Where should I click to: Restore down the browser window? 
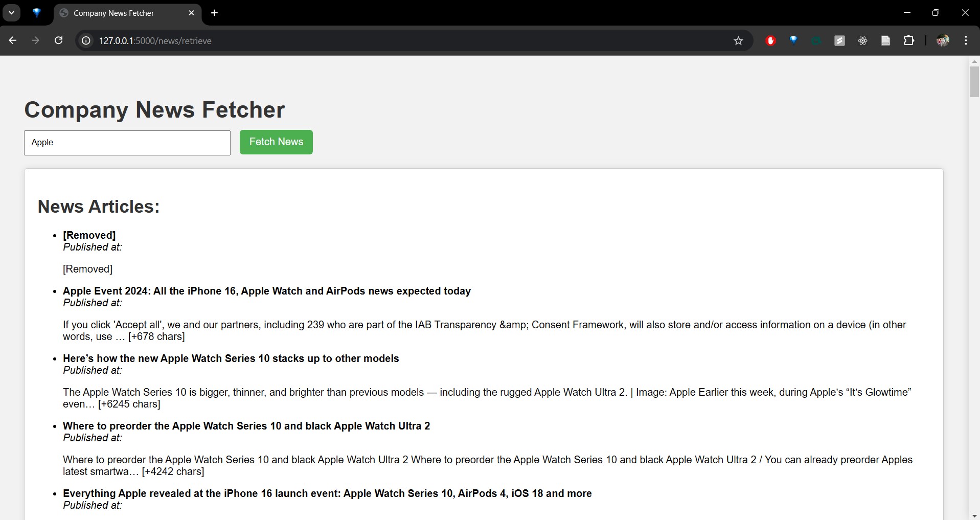pos(936,13)
